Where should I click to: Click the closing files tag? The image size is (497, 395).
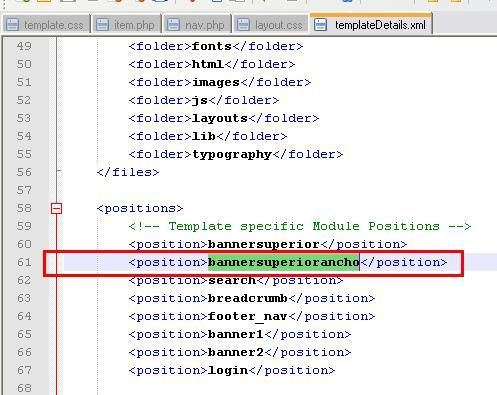[128, 172]
